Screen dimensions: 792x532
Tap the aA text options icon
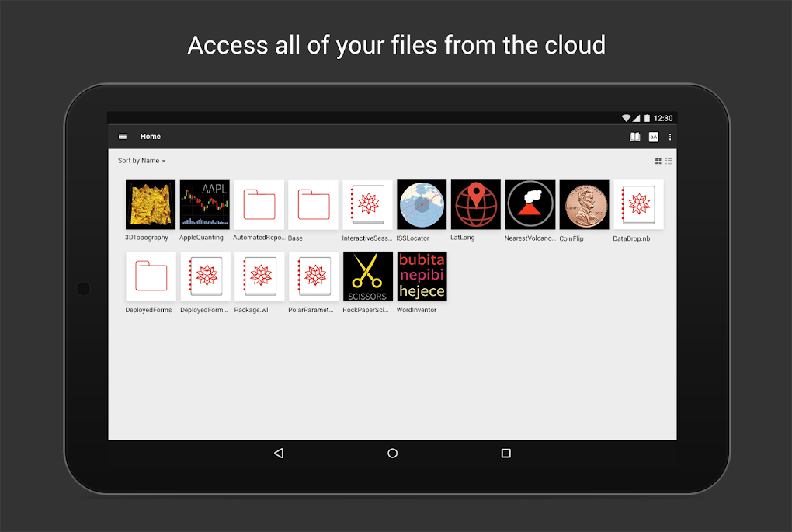[x=651, y=136]
